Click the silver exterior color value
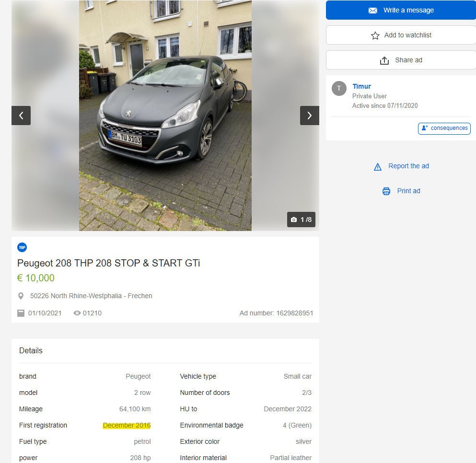 pyautogui.click(x=303, y=441)
